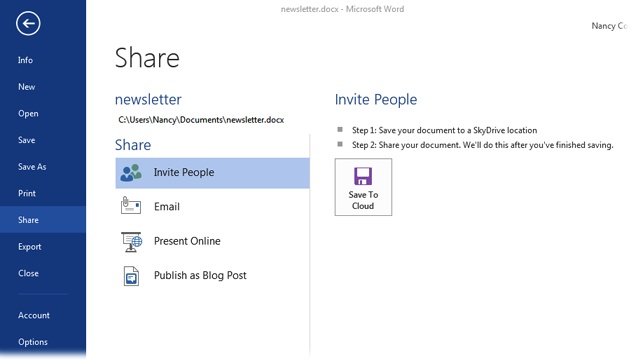Click the Email envelope icon

click(131, 206)
